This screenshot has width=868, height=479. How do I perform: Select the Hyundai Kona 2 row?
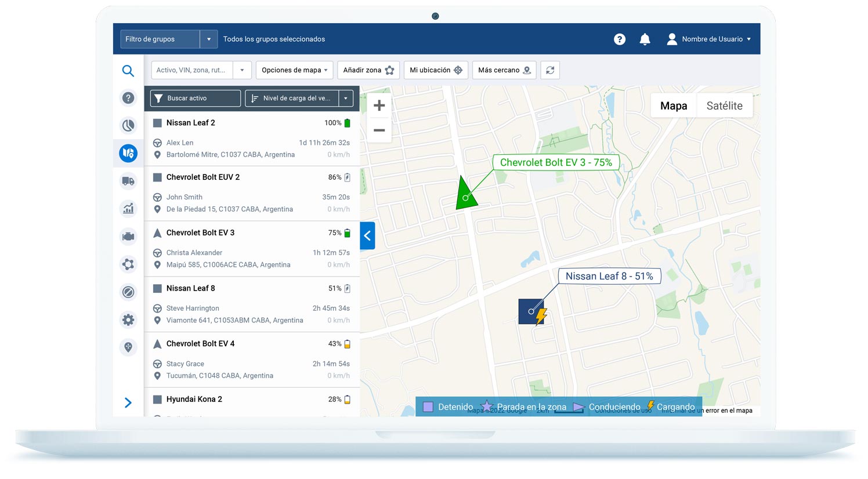(x=252, y=402)
